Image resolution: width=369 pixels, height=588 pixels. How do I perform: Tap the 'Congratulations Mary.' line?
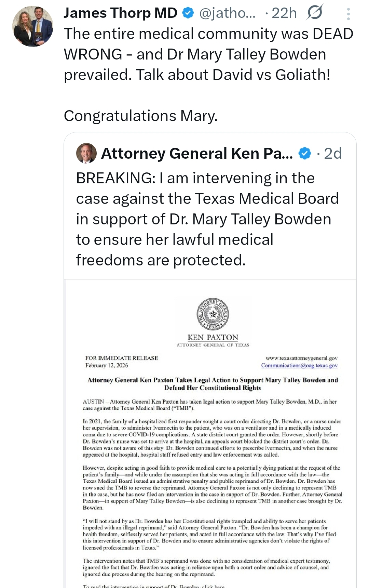(x=140, y=116)
